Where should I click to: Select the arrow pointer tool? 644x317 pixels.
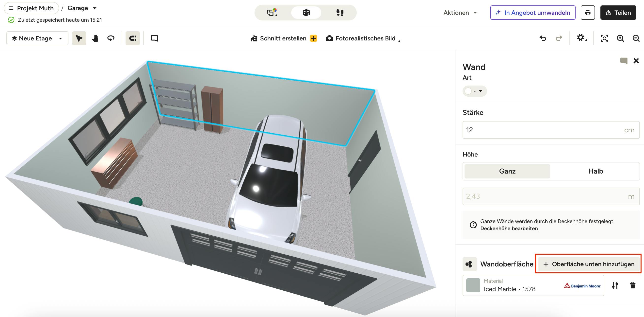(79, 38)
